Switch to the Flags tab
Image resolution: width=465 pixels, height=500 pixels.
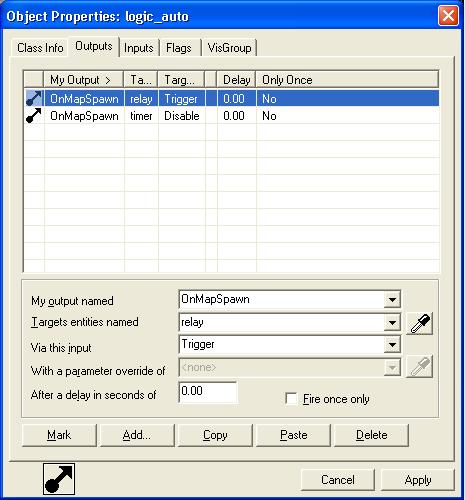(179, 48)
